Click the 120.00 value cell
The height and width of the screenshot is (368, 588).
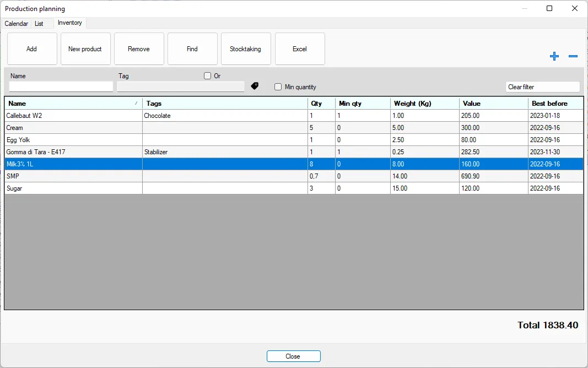coord(494,188)
